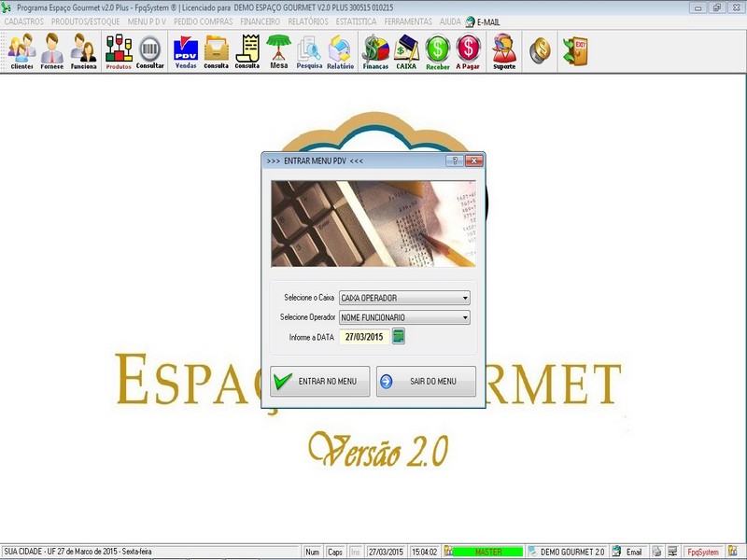Expand the CAIXA OPERADOR dropdown

[465, 298]
